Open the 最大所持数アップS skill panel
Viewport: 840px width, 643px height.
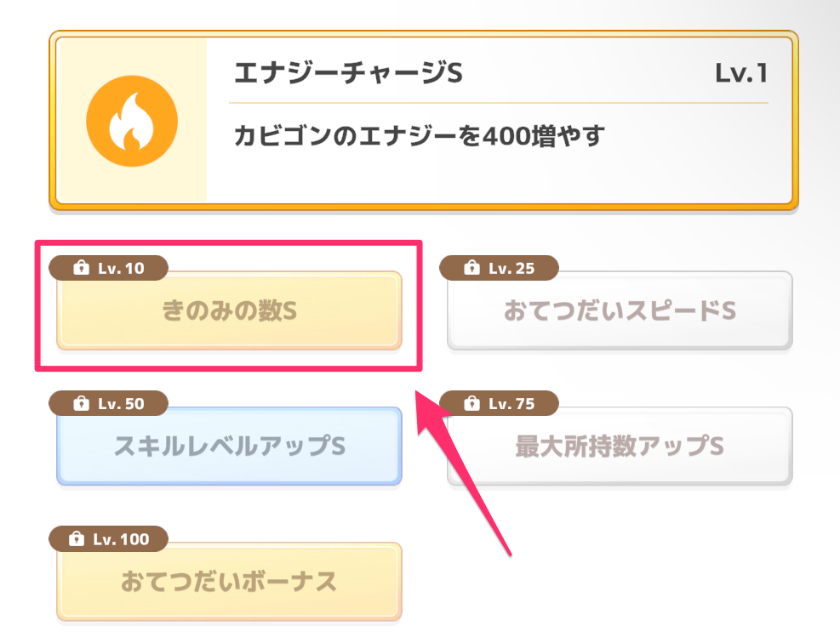pos(619,448)
